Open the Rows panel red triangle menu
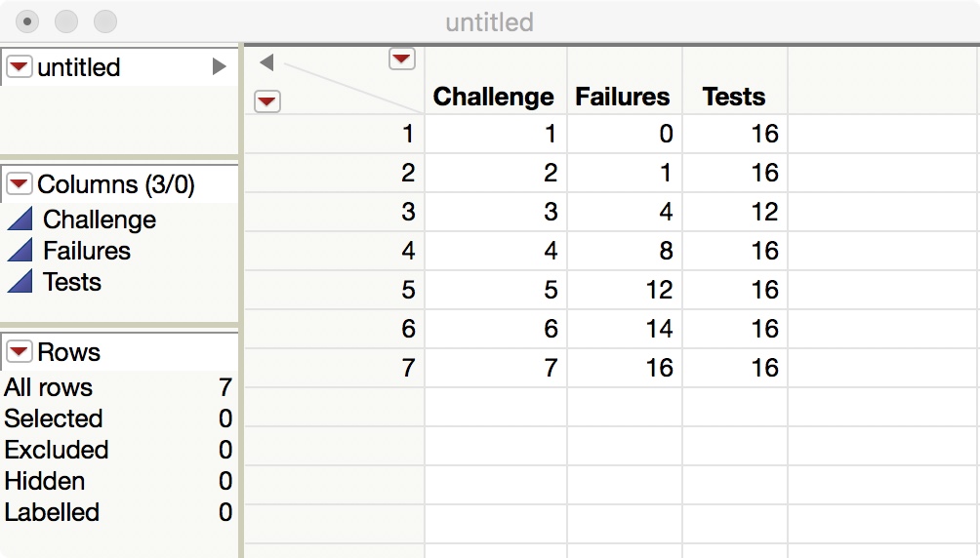 [20, 352]
